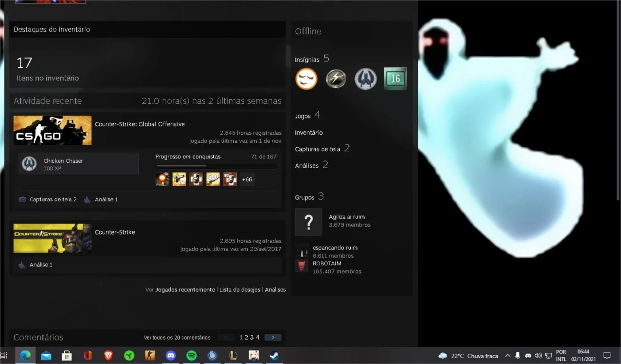Open the mask-face badge under Insígnias
The width and height of the screenshot is (621, 364).
tap(307, 79)
